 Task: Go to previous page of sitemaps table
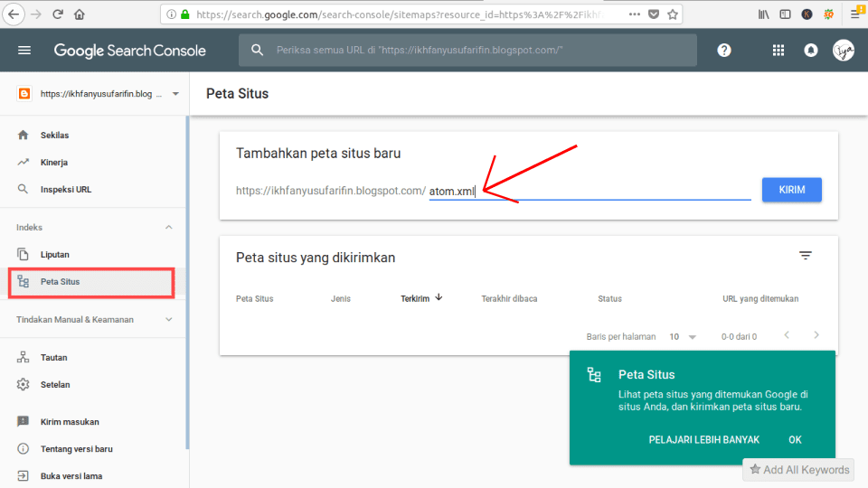click(787, 335)
